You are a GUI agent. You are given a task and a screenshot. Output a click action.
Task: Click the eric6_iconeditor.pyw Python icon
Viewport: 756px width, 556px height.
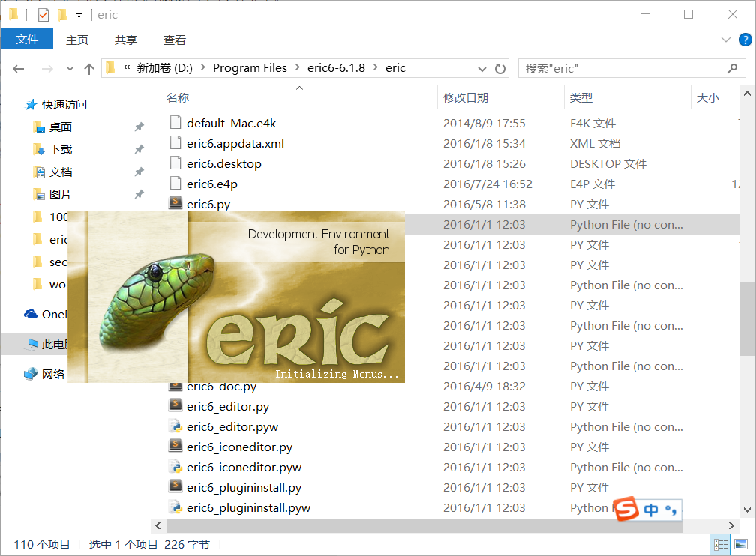[175, 466]
